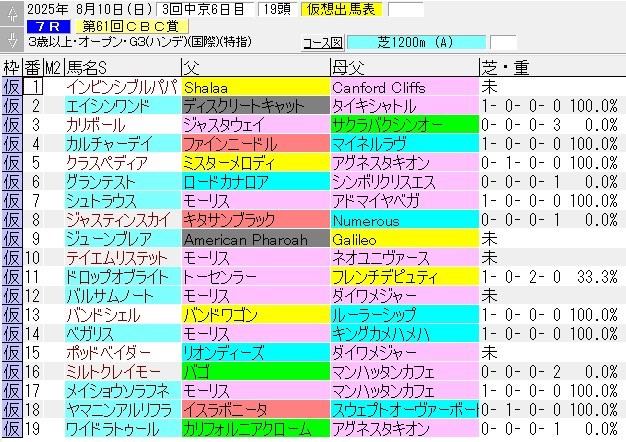Select horse カルチャーデイ

(x=123, y=144)
